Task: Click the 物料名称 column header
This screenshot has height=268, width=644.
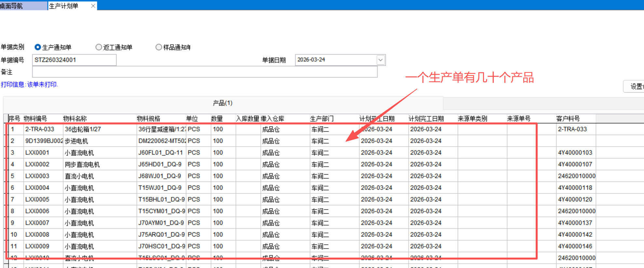Action: coord(75,119)
